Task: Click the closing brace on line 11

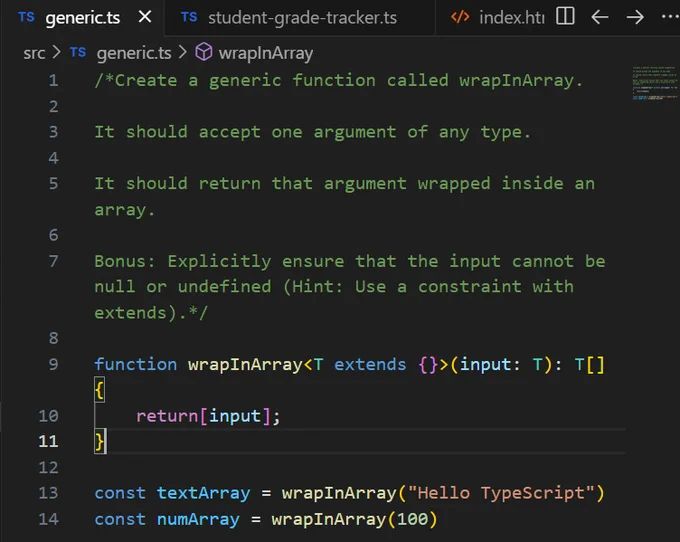Action: tap(99, 441)
